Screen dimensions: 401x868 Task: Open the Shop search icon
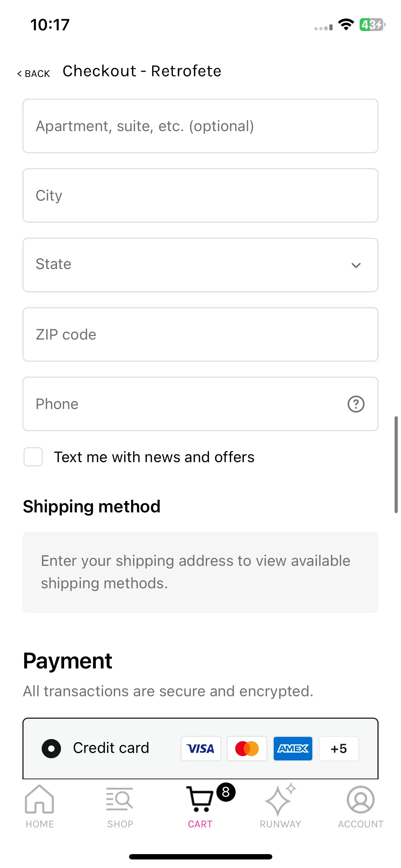click(x=120, y=799)
